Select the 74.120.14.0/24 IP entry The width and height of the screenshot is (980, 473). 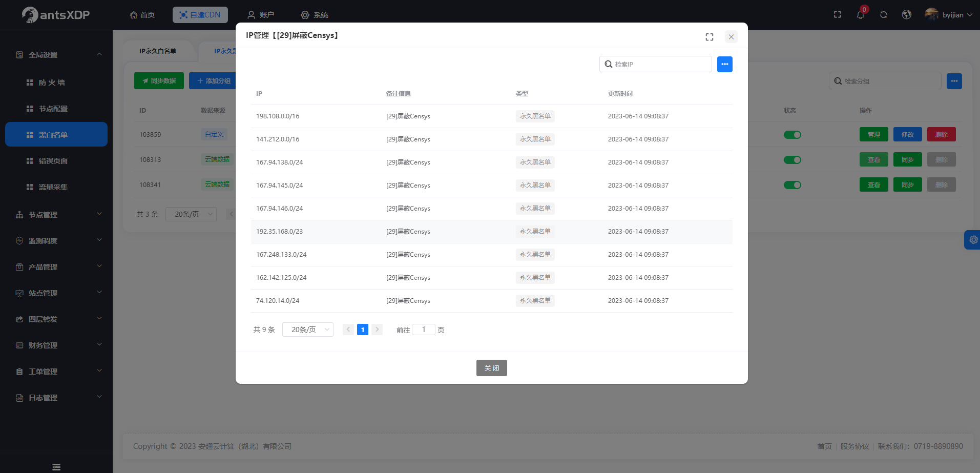tap(278, 301)
